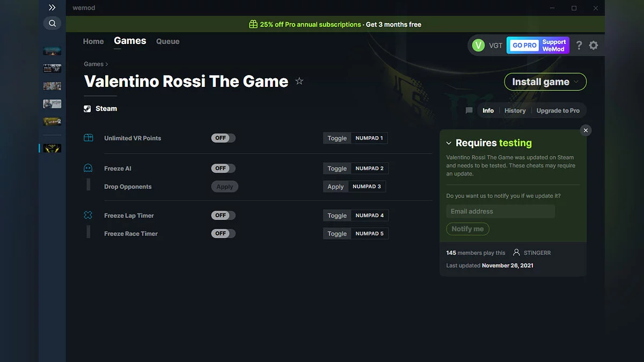Open the VGT user avatar
Screen dimensions: 644x362
click(x=478, y=46)
